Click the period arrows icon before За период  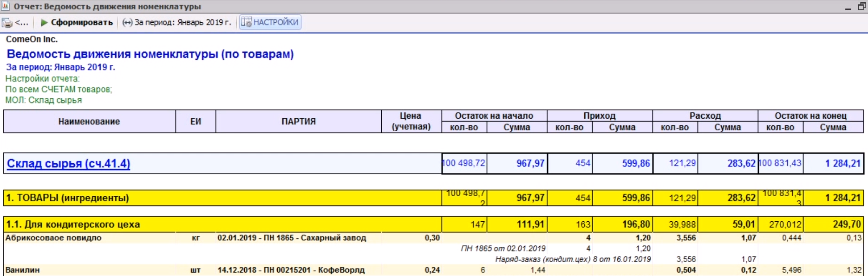[x=127, y=22]
